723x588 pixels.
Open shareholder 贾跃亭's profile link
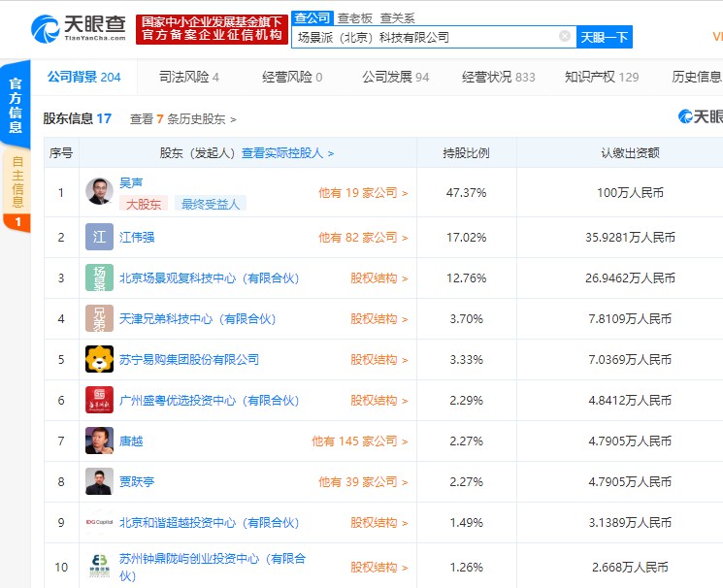pos(137,482)
